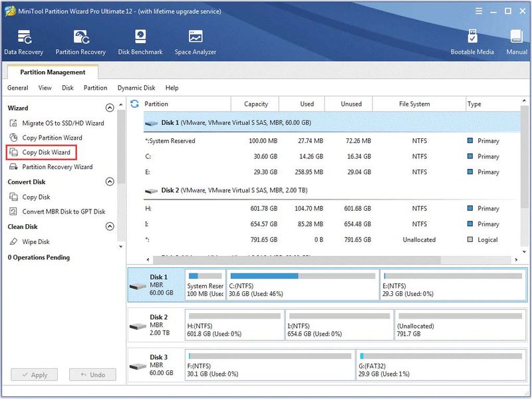Viewport: 532px width, 399px height.
Task: Click the horizontal scrollbar under partition list
Action: (297, 259)
